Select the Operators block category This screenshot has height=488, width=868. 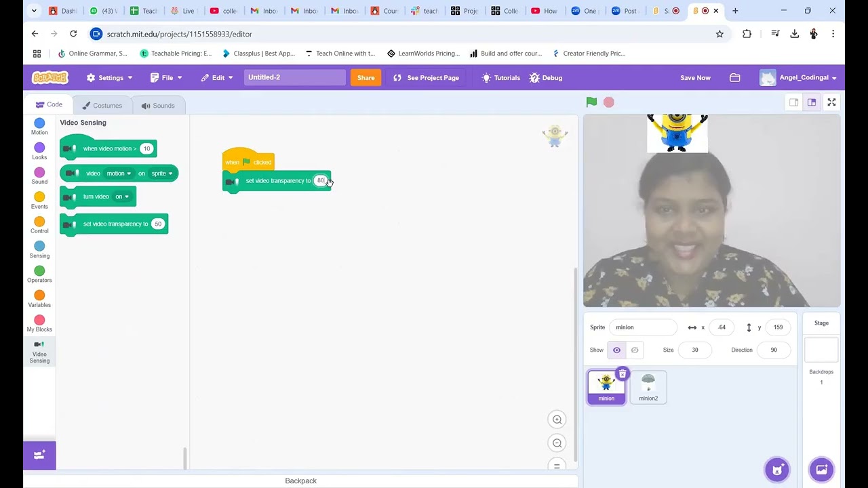point(39,274)
